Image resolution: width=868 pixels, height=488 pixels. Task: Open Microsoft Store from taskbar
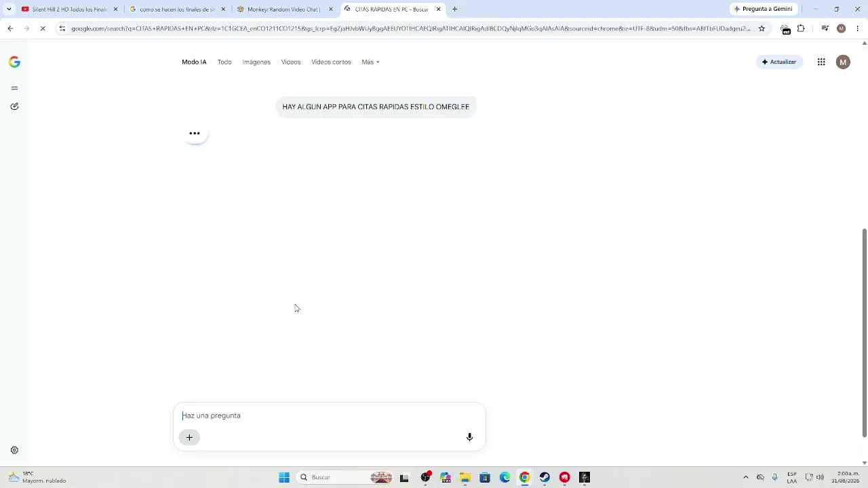tap(485, 478)
